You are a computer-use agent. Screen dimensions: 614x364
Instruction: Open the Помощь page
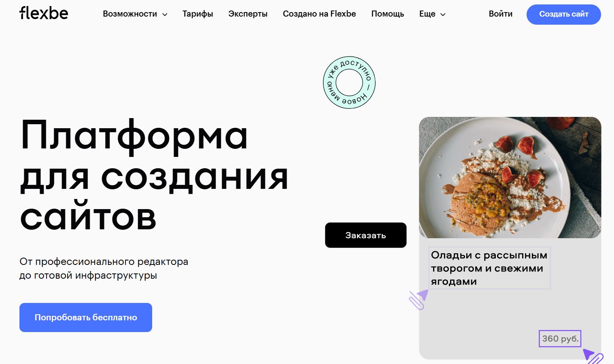click(388, 14)
